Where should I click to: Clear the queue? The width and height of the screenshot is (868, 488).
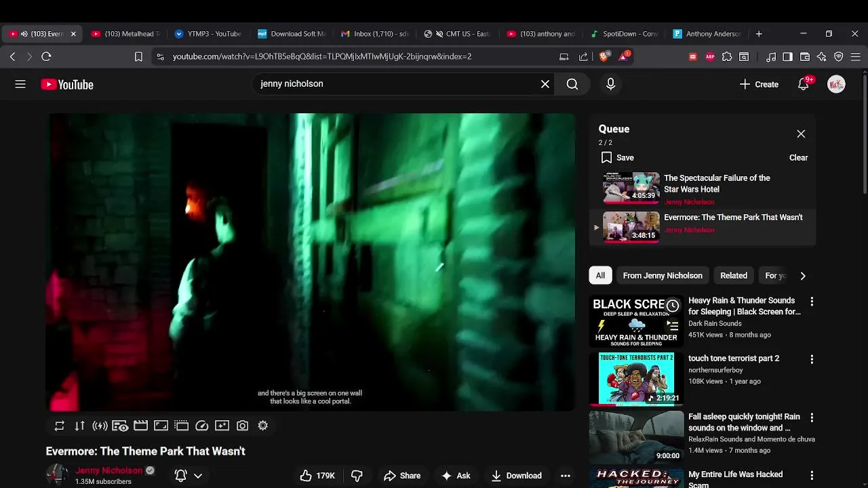[x=798, y=157]
